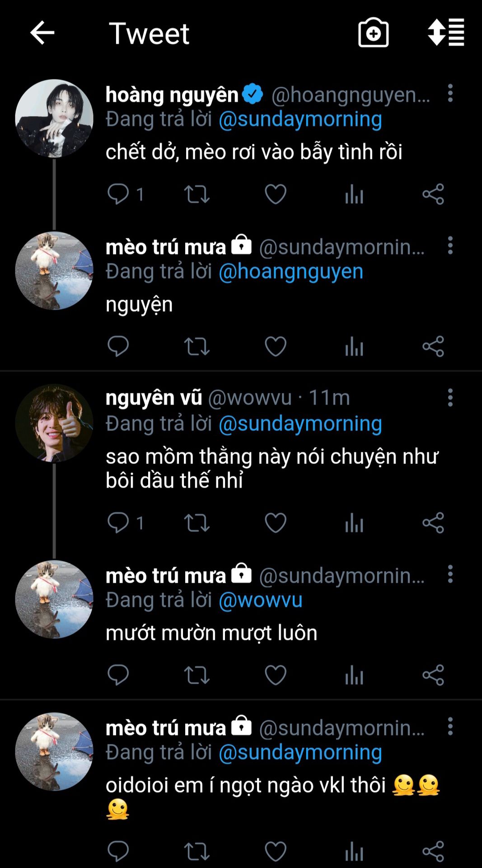Open more options on nguyên vũ's tweet
Screen dimensions: 482x868
(x=450, y=398)
